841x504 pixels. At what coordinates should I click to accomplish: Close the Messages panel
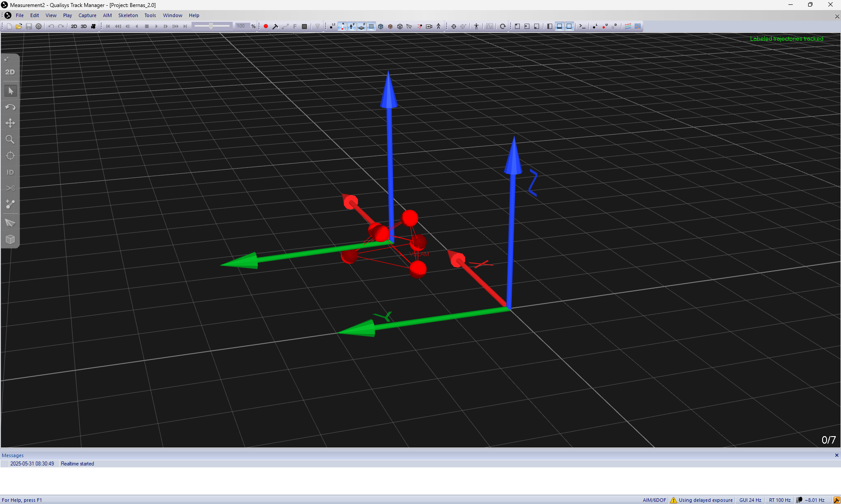837,455
